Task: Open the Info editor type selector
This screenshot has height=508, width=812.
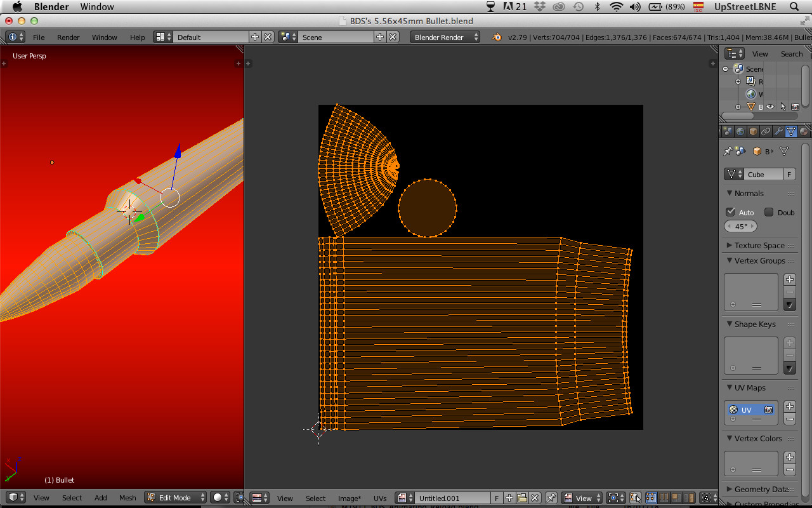Action: point(15,37)
